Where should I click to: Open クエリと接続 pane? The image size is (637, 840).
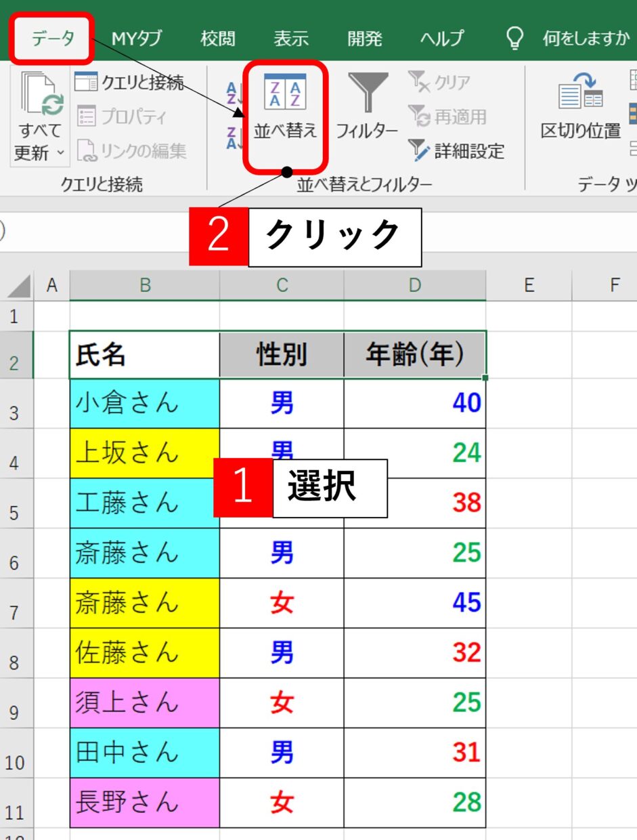(129, 83)
